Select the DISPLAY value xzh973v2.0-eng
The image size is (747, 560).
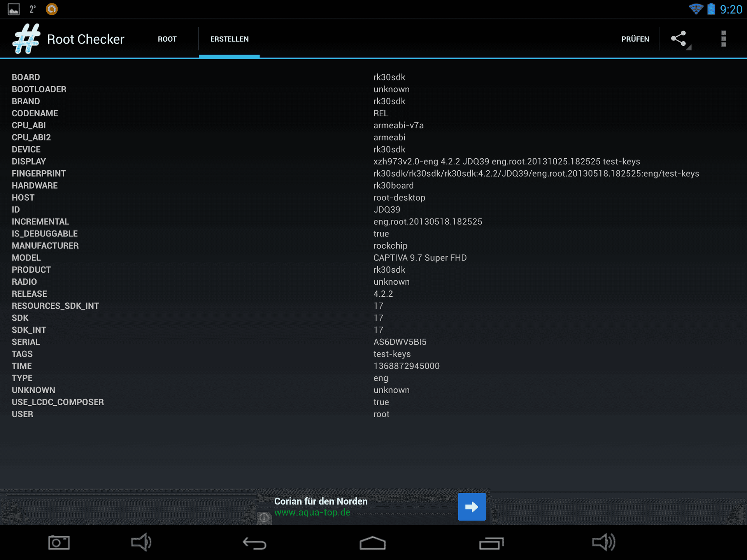(507, 162)
